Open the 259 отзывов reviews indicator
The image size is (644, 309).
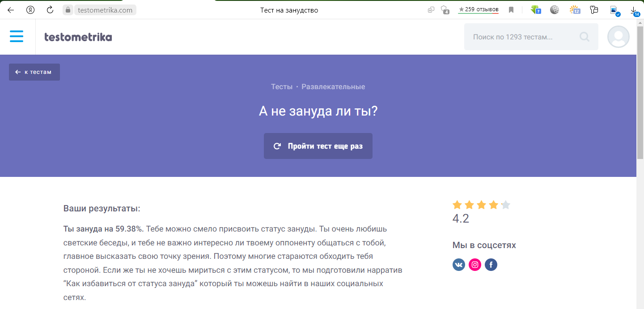(x=478, y=9)
